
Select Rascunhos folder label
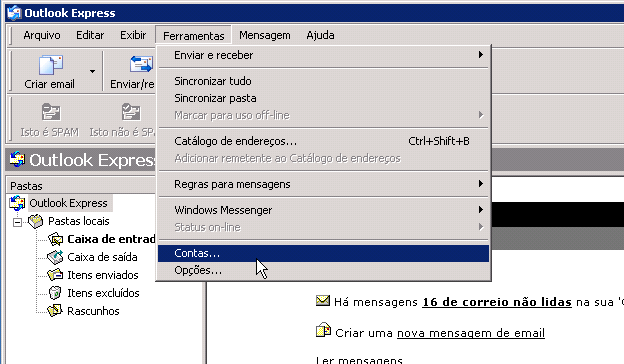tap(93, 311)
